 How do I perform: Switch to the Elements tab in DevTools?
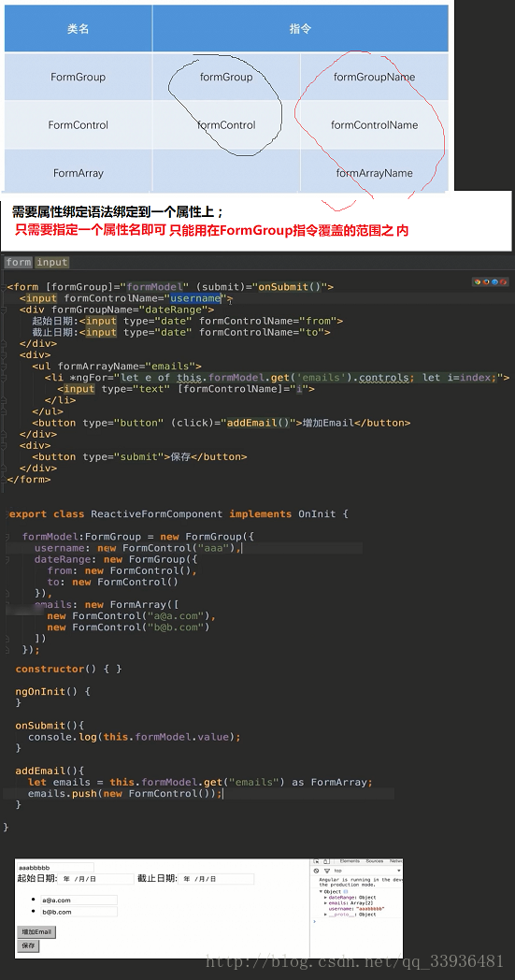coord(350,861)
